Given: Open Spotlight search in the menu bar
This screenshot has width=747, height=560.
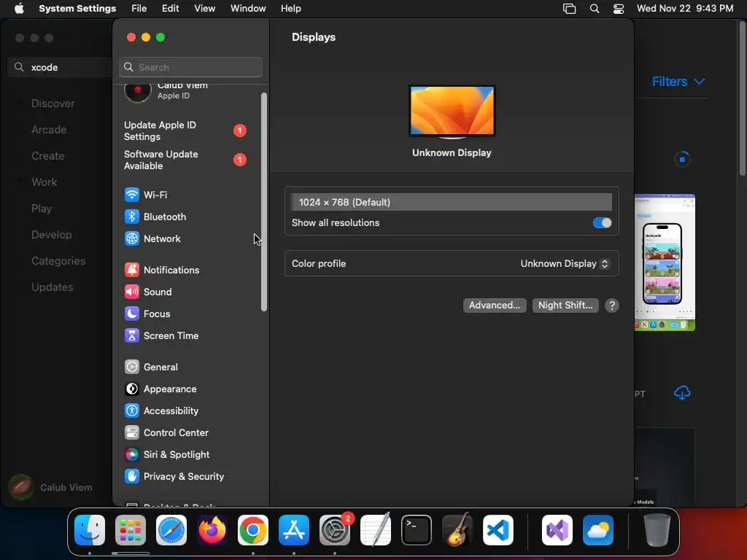Looking at the screenshot, I should 595,9.
